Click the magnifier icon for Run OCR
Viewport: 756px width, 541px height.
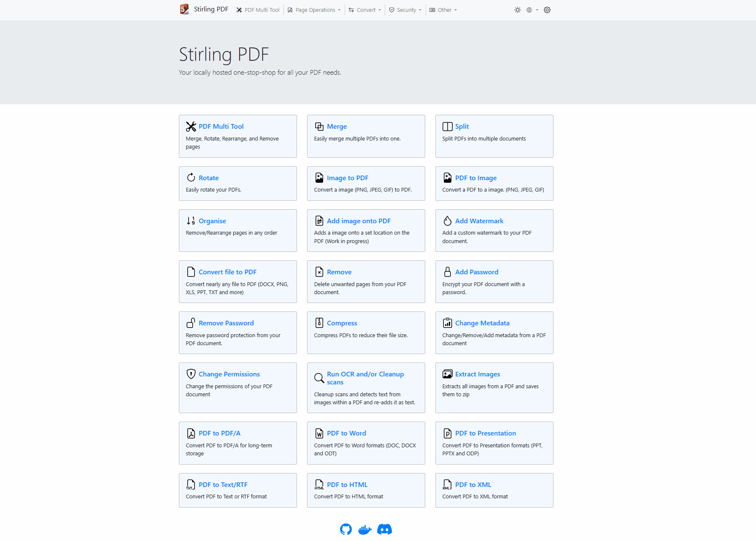[319, 378]
